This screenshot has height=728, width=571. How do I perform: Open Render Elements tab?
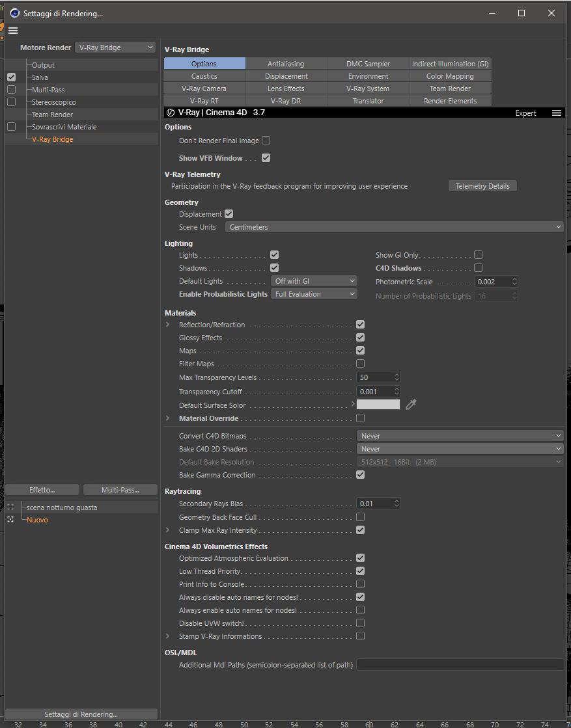tap(450, 101)
